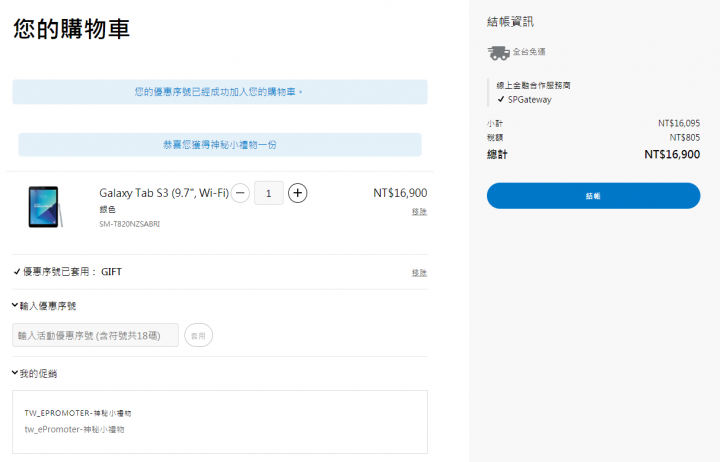Apply the promo code with 套用 button

(198, 335)
